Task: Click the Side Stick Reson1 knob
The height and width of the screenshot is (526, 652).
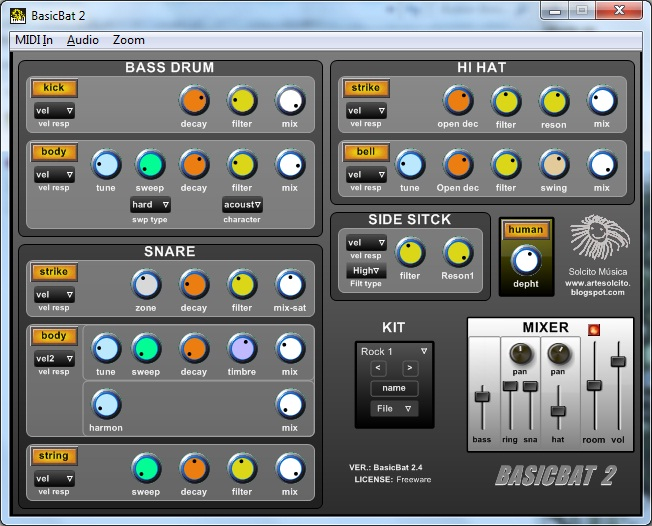Action: tap(458, 252)
